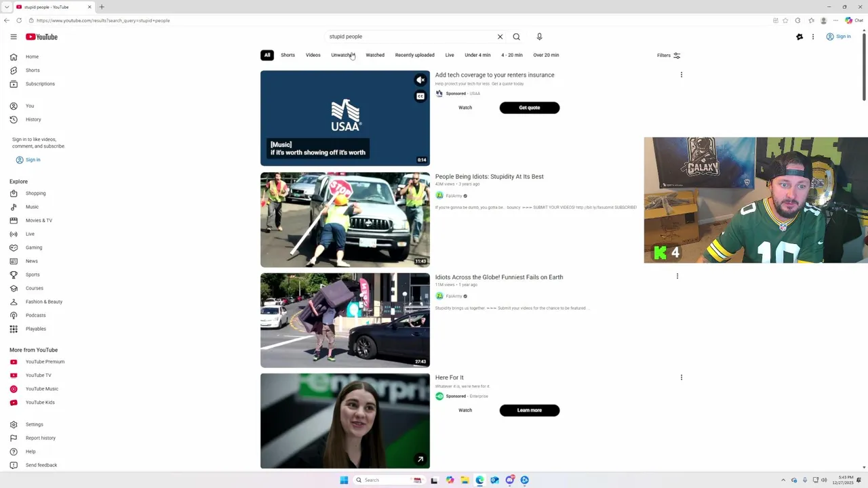This screenshot has height=488, width=868.
Task: Open File Explorer from the taskbar
Action: click(465, 480)
